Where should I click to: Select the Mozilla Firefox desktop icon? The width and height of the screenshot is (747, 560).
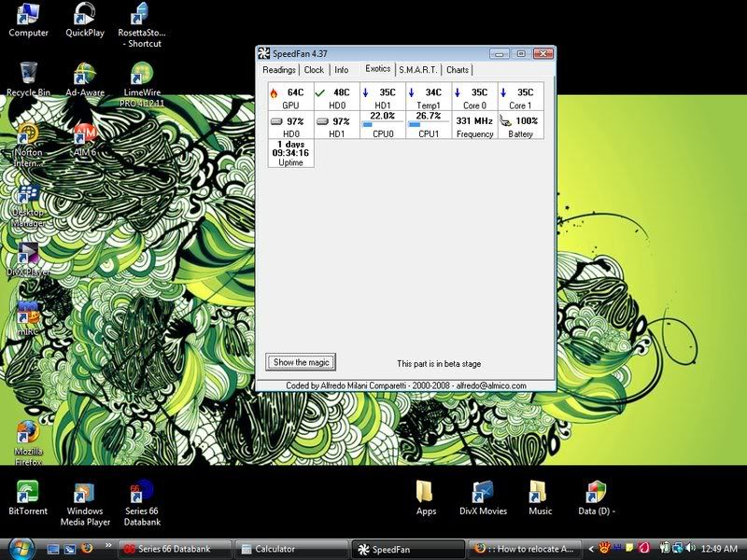pos(28,444)
